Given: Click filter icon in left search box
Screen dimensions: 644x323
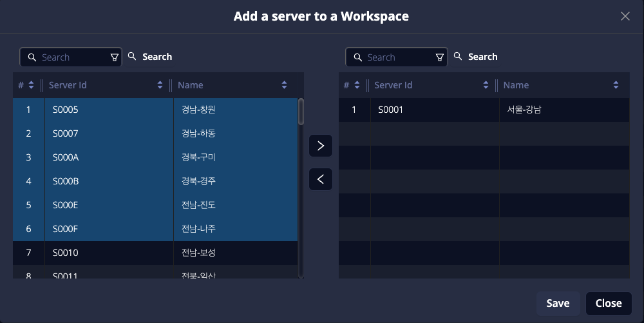Looking at the screenshot, I should [115, 57].
